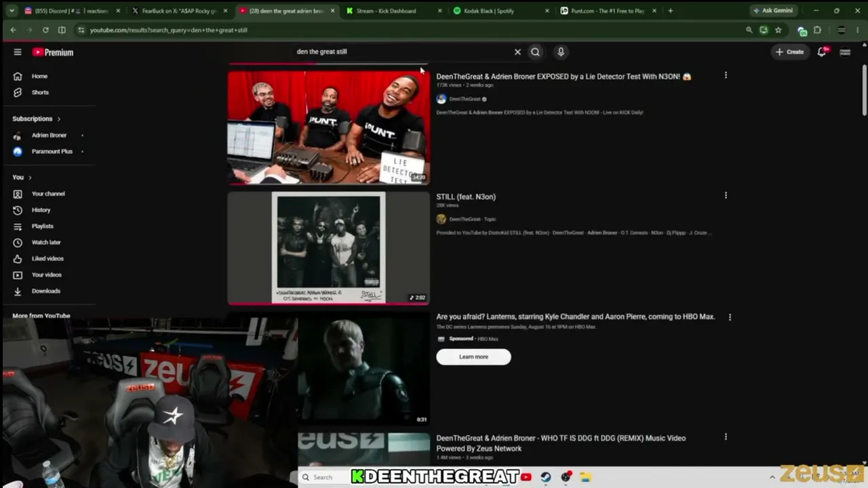Visit the DeenTheGreat channel under Lie Detector video
Viewport: 868px width, 488px height.
[465, 99]
